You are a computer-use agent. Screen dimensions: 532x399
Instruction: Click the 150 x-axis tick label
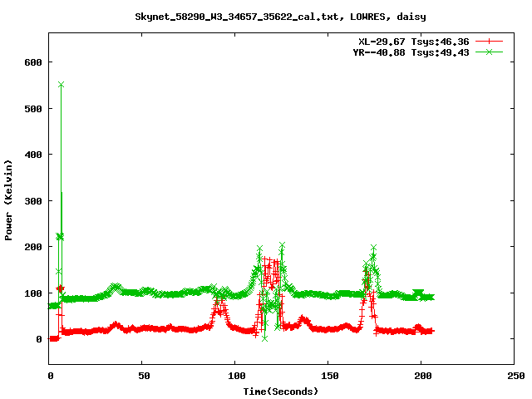tap(330, 376)
